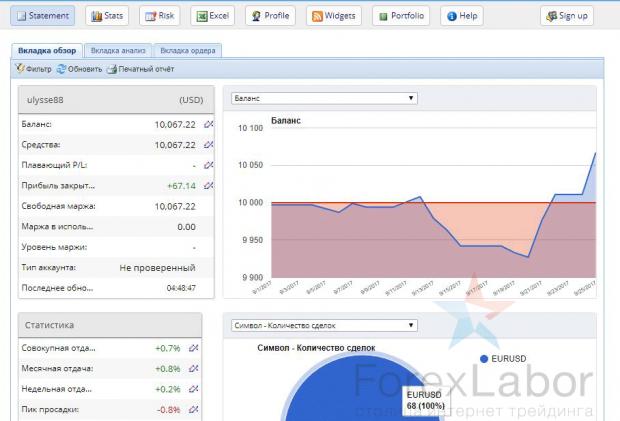620x421 pixels.
Task: Click the blue EURUSD legend swatch
Action: click(x=485, y=358)
